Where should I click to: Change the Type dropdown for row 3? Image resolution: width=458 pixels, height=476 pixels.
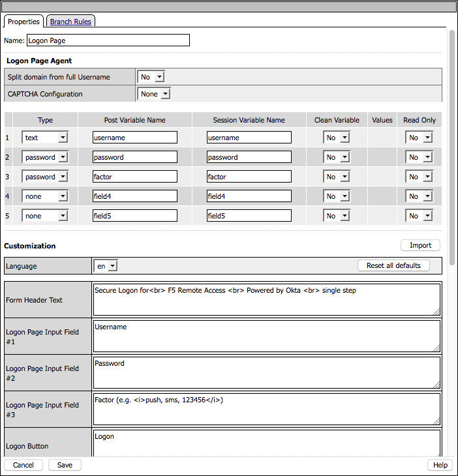(45, 177)
